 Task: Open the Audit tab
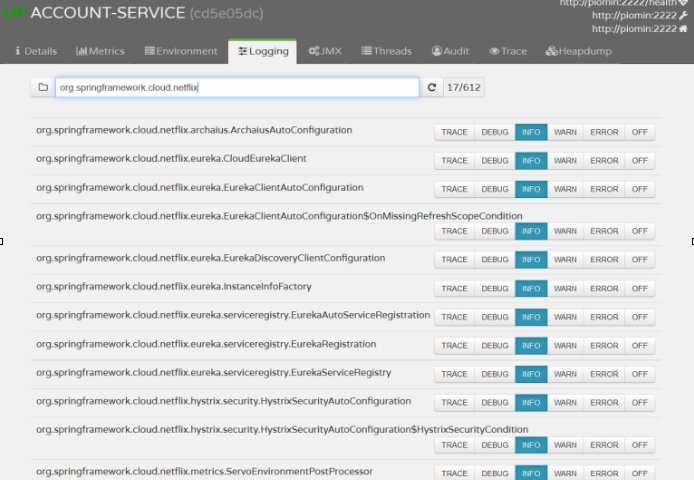click(450, 51)
